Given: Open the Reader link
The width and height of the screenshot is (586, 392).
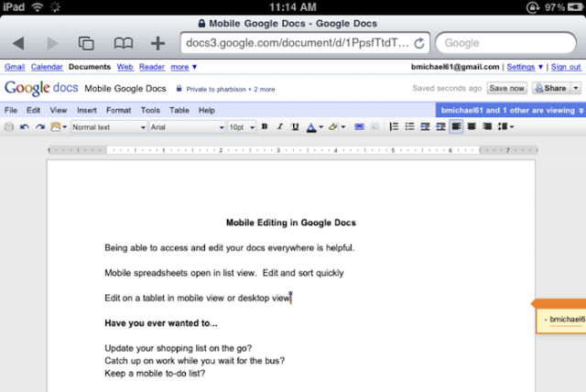Looking at the screenshot, I should tap(152, 67).
